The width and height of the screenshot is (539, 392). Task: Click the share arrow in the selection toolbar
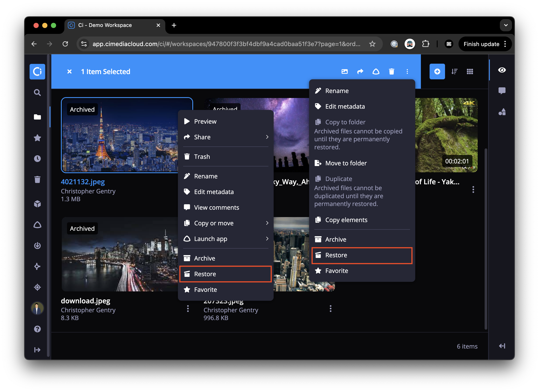coord(360,71)
